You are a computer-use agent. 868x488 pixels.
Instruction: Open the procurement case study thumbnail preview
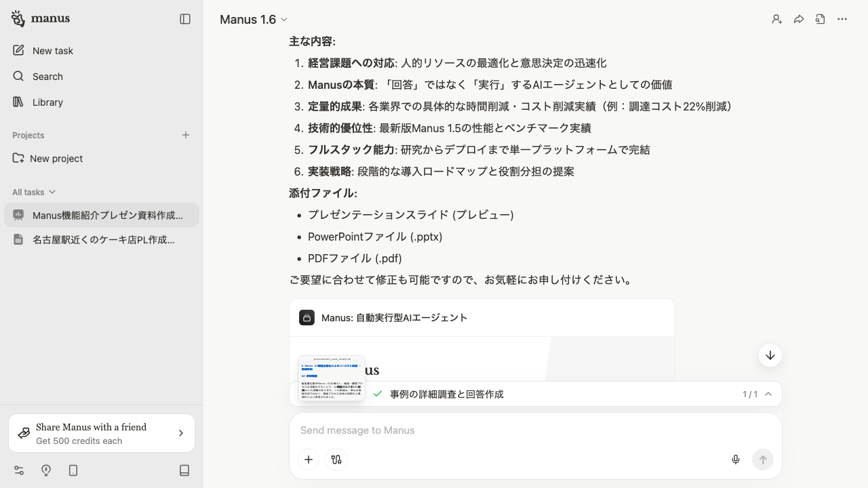(332, 378)
